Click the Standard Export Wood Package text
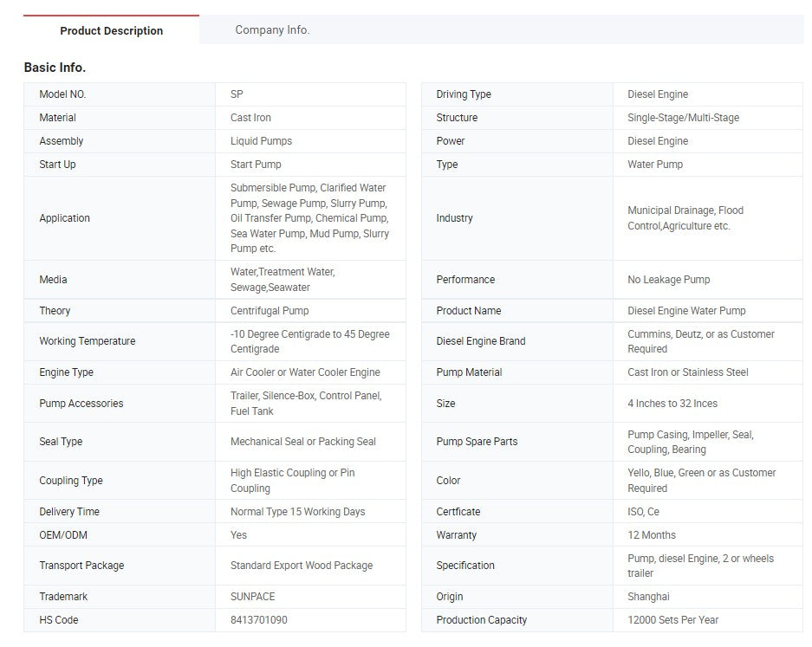812x647 pixels. (301, 566)
